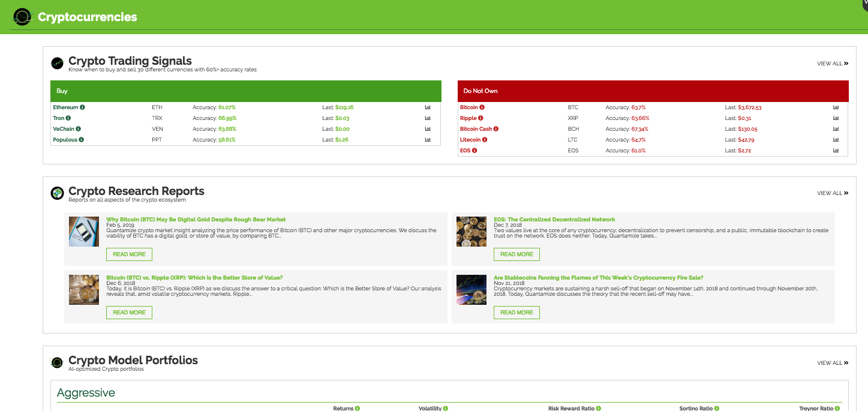Image resolution: width=868 pixels, height=411 pixels.
Task: Open 'Bitcoin (BTC) vs. Ripple (XRP)' article title
Action: (194, 278)
